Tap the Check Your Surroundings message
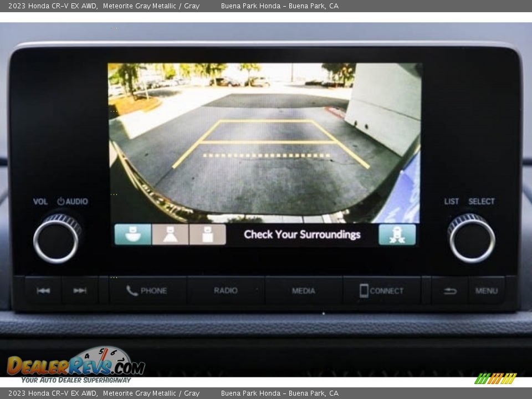Viewport: 532px width, 399px height. pyautogui.click(x=302, y=234)
